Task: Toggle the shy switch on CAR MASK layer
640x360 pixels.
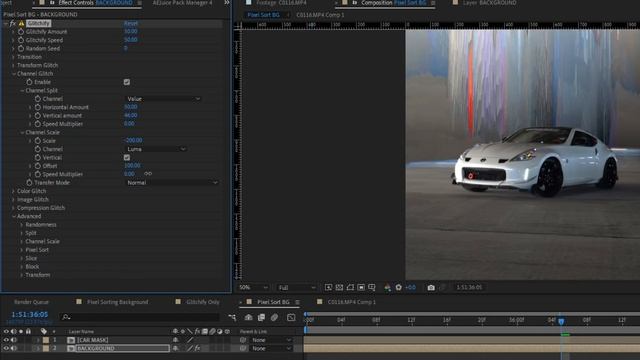Action: pyautogui.click(x=176, y=340)
